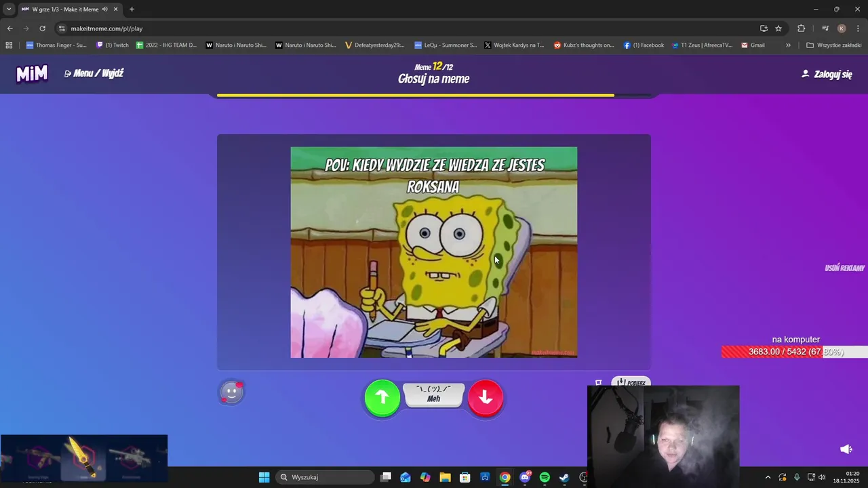868x488 pixels.
Task: Open the Gmail bookmark
Action: pyautogui.click(x=753, y=45)
